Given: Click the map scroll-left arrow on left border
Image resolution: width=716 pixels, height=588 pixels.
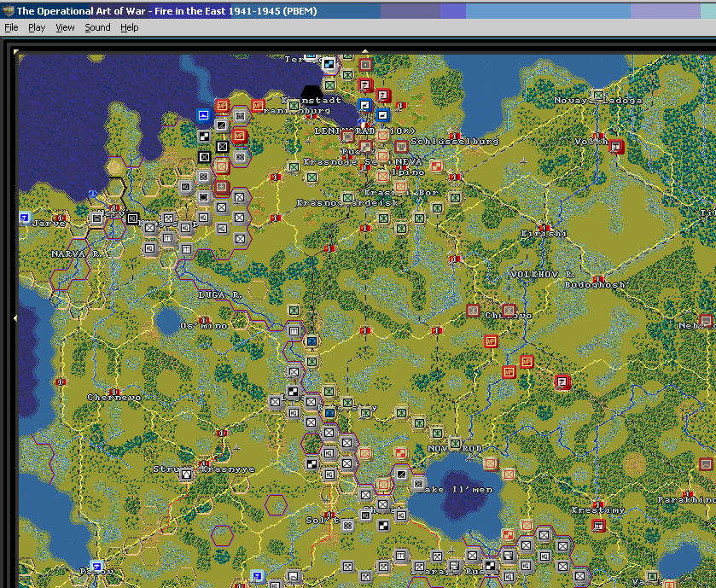Looking at the screenshot, I should (15, 317).
